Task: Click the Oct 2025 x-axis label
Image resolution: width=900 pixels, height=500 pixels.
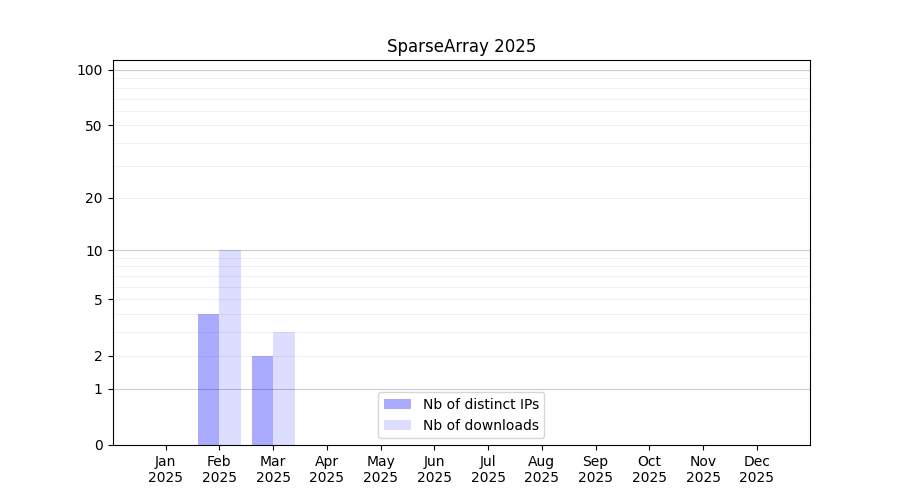Action: tap(649, 469)
